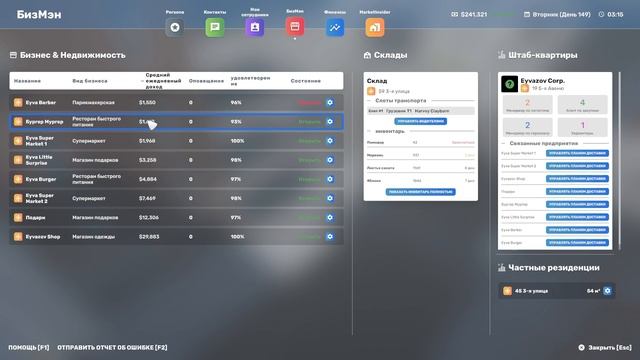
Task: Click the orange icon of residence 45 3-я улица
Action: point(507,291)
